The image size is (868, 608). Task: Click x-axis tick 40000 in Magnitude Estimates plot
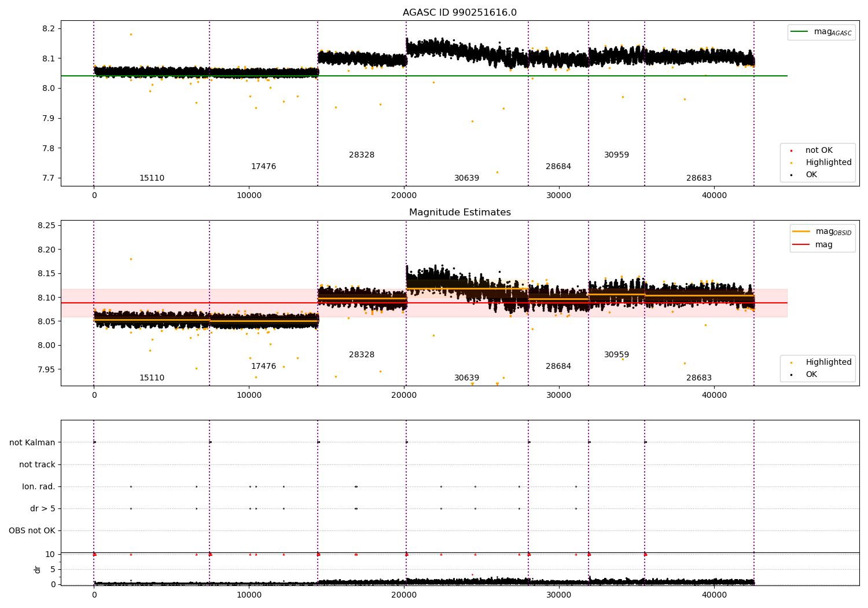(714, 395)
